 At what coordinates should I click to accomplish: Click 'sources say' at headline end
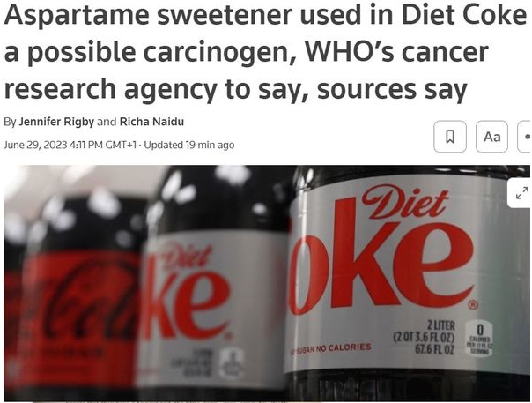(x=392, y=90)
